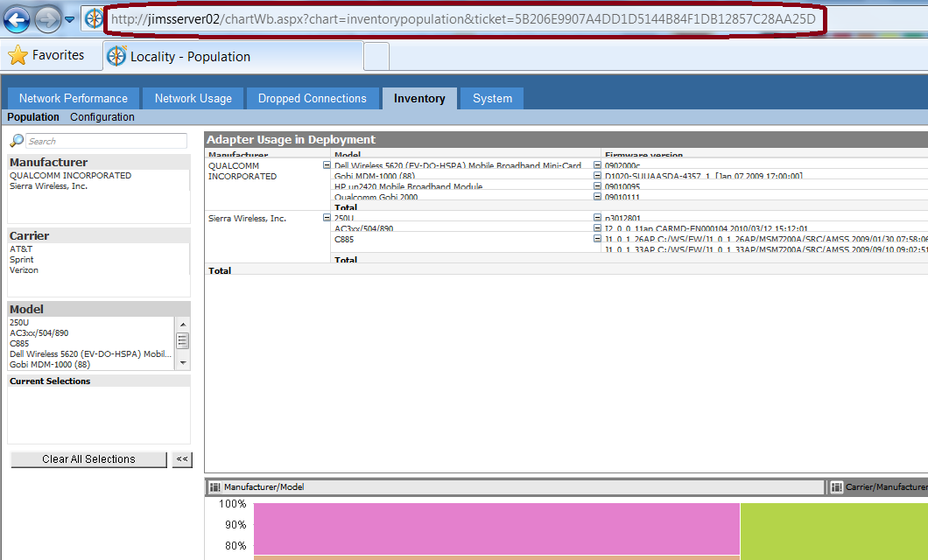Collapse the side panel with << button
Viewport: 928px width, 560px height.
tap(182, 459)
